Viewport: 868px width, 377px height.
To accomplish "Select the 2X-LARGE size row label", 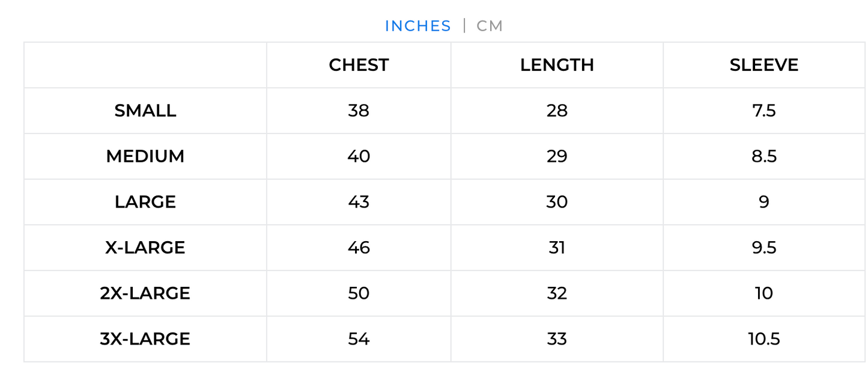I will pos(145,293).
